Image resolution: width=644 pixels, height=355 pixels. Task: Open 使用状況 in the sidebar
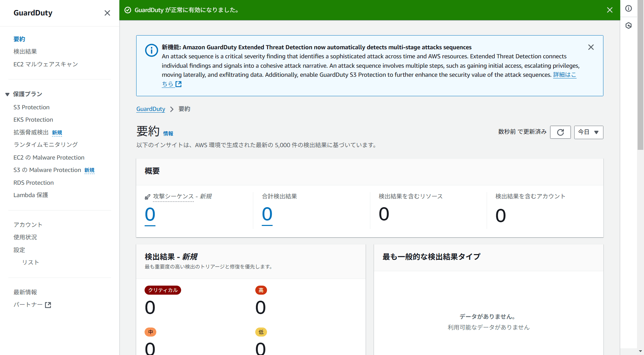[25, 237]
